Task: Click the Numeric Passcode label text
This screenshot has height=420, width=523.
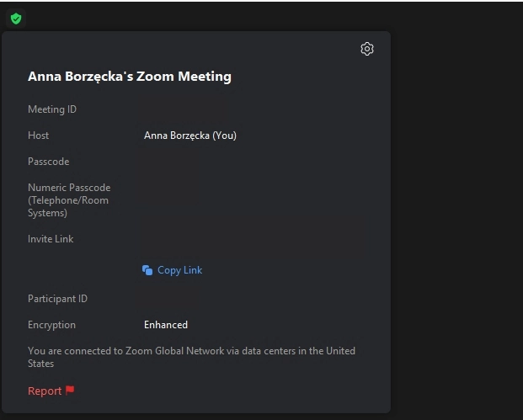Action: [x=69, y=188]
